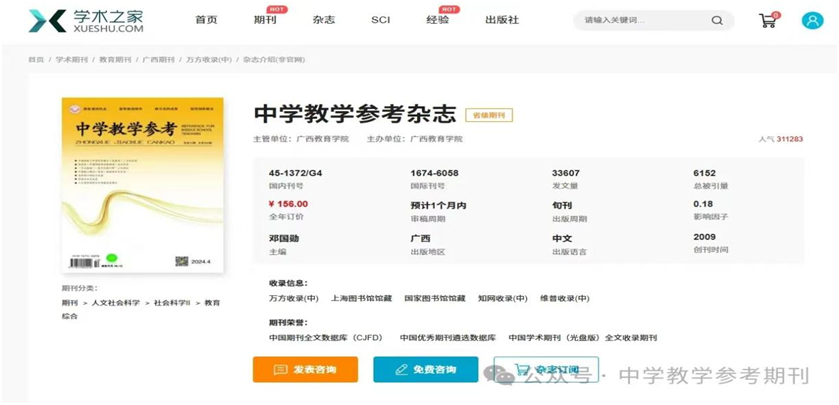Click the 杂志订阅 button

[x=546, y=369]
